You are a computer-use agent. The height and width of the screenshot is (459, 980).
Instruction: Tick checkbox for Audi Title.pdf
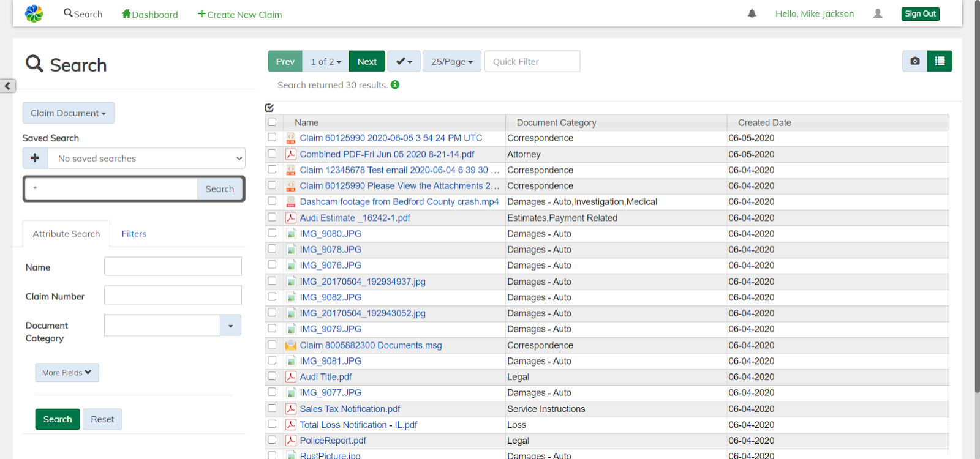click(x=272, y=376)
